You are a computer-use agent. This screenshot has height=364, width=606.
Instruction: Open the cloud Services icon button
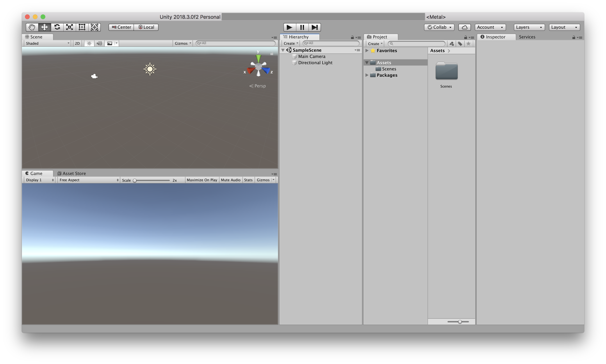pyautogui.click(x=464, y=27)
